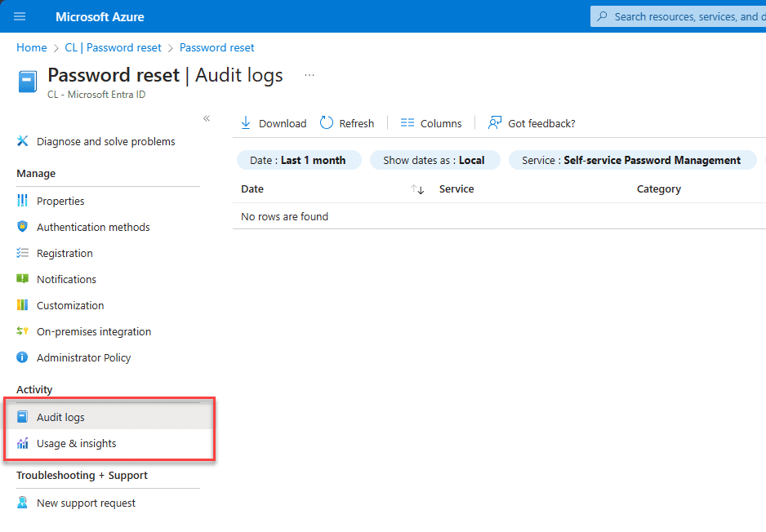
Task: Click the Columns list icon
Action: point(407,123)
